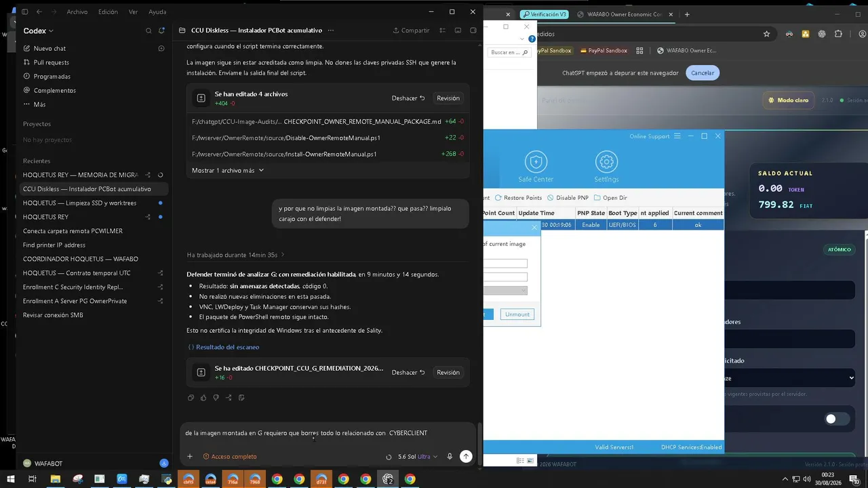Click the plus attachment icon in the composer
The image size is (868, 488).
[x=190, y=457]
